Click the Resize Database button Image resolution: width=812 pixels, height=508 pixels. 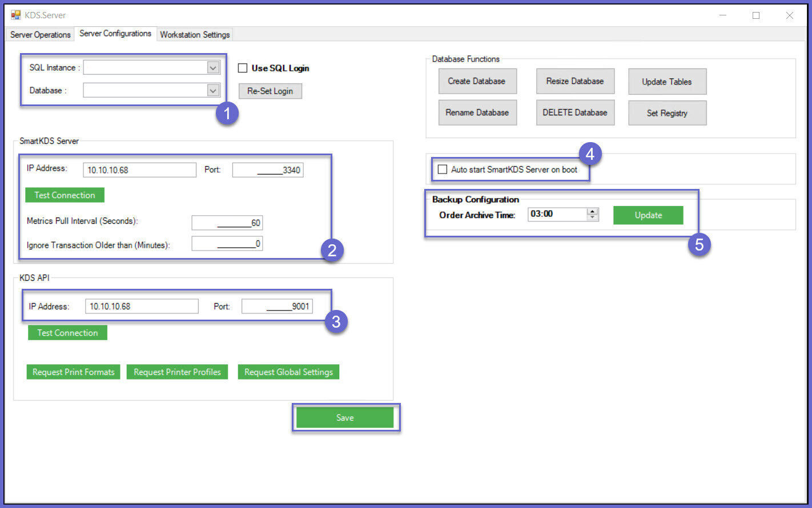click(x=574, y=81)
